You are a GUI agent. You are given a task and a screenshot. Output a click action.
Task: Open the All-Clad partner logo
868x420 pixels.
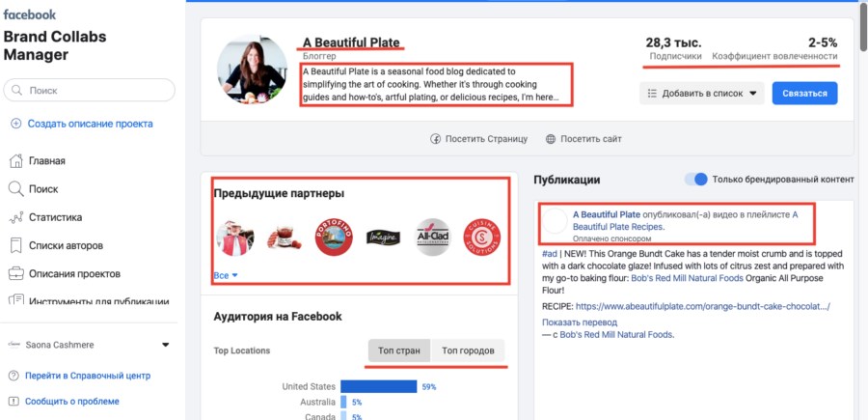click(x=433, y=238)
